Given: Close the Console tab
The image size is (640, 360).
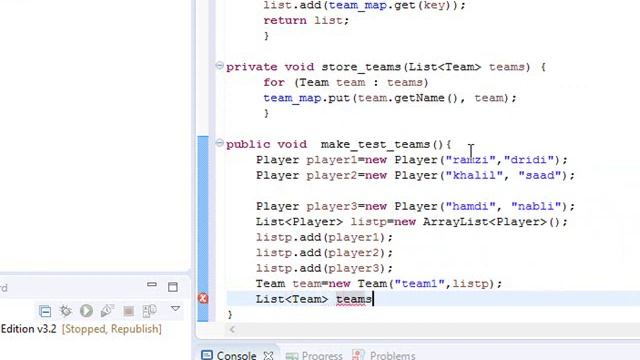Looking at the screenshot, I should tap(268, 356).
